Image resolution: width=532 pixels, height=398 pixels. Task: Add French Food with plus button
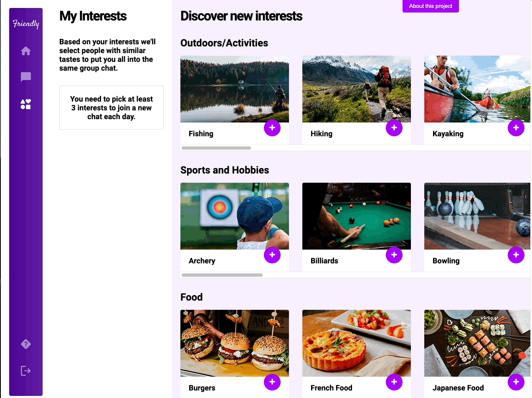394,382
